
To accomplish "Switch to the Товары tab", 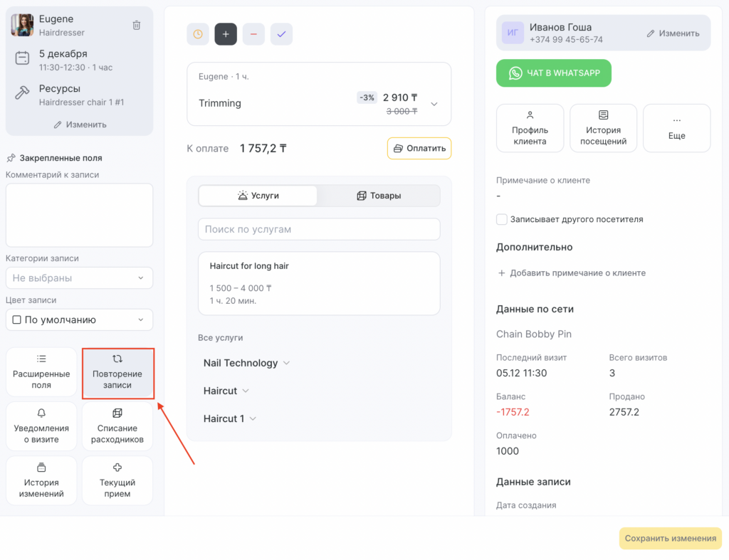I will pos(379,196).
